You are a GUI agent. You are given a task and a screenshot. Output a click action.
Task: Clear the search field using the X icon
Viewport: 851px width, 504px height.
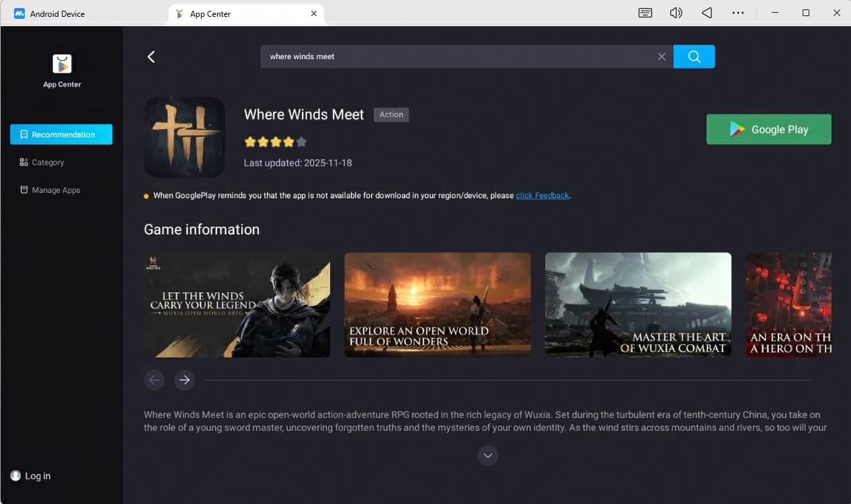[661, 56]
